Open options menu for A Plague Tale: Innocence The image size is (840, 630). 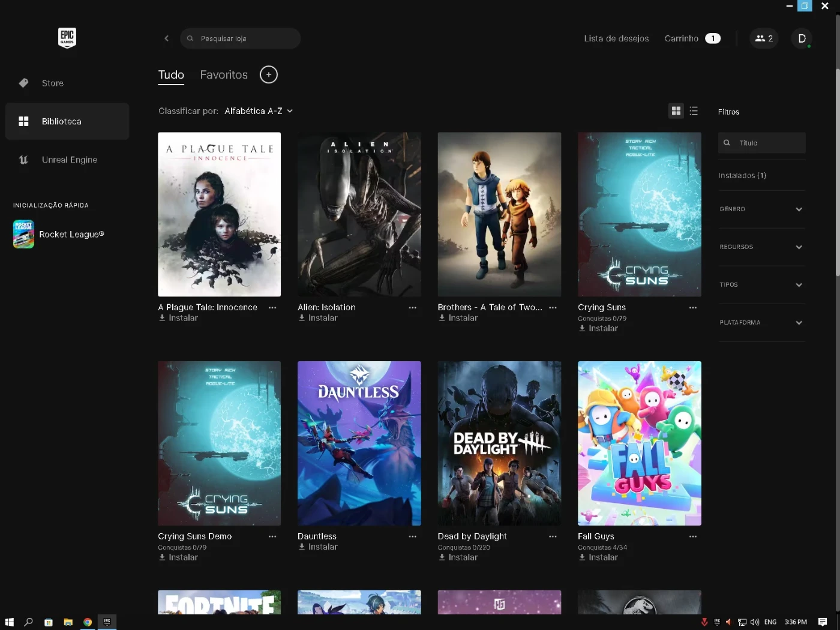(272, 307)
